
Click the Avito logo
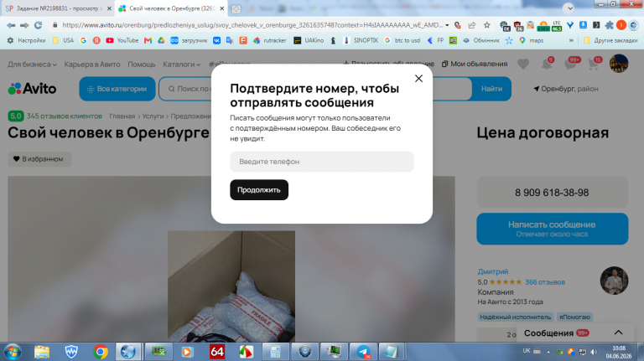32,89
